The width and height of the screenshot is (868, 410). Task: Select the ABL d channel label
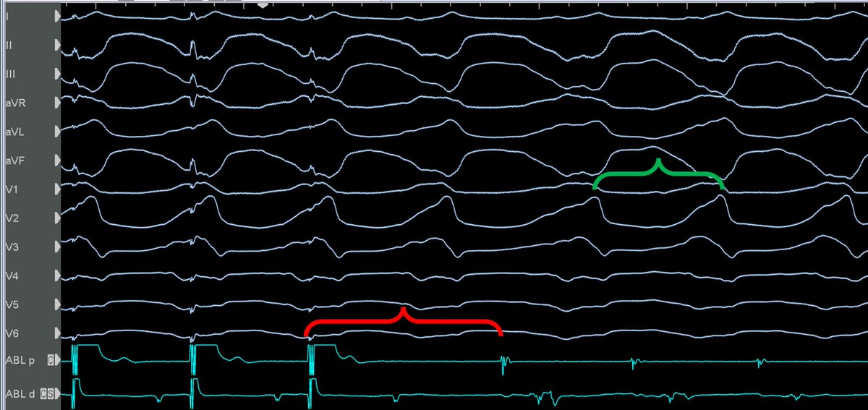(20, 394)
